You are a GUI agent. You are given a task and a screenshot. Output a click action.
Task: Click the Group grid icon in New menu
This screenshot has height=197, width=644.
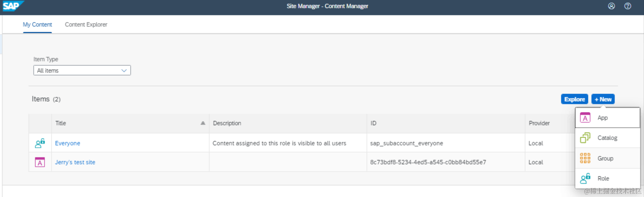[585, 158]
